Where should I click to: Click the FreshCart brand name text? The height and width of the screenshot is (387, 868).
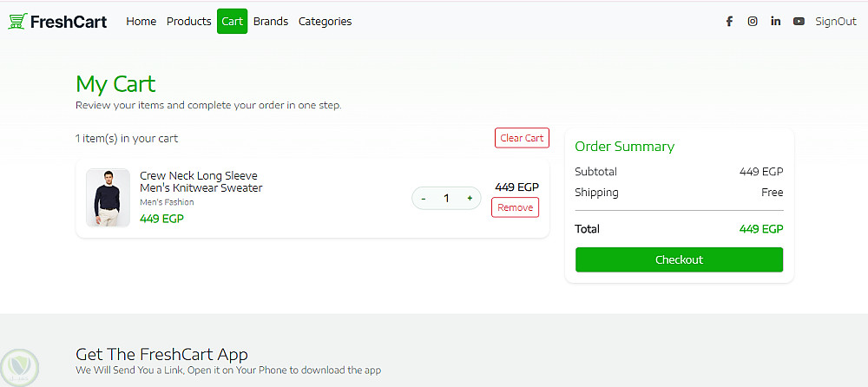(69, 22)
